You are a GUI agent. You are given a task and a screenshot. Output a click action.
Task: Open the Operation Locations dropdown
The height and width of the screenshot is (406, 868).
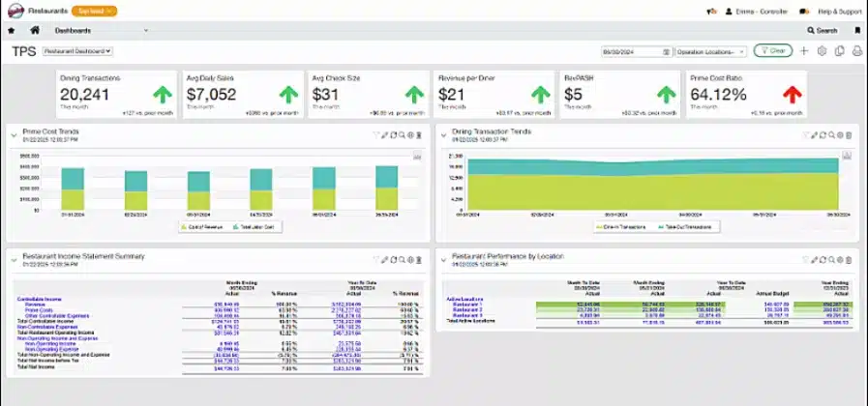(711, 50)
